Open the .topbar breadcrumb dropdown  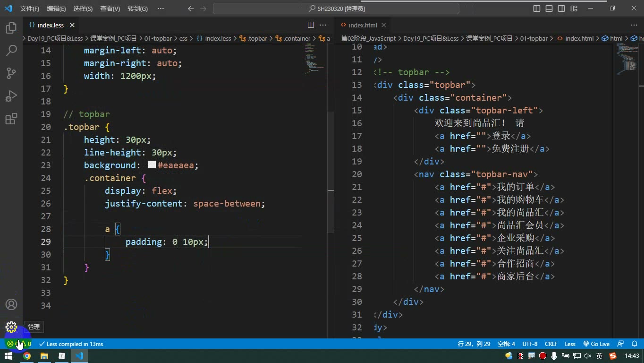[254, 38]
